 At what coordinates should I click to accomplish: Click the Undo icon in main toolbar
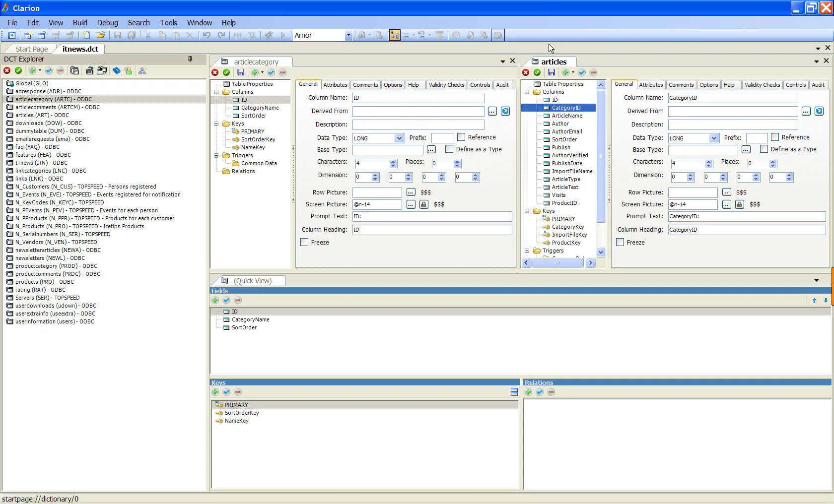[x=207, y=35]
